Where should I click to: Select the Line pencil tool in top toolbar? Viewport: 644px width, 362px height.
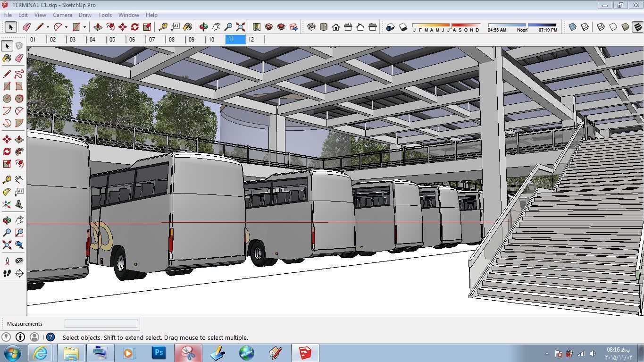click(40, 27)
